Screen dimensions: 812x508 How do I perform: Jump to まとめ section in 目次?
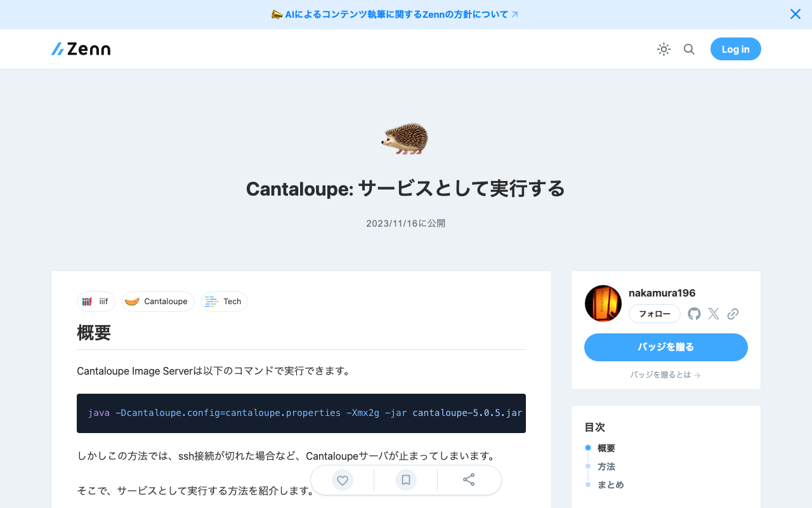tap(610, 485)
